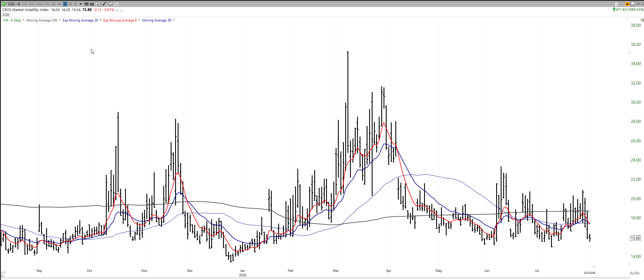Click the bottom-left scroll back arrows
Image resolution: width=644 pixels, height=280 pixels.
click(3, 273)
